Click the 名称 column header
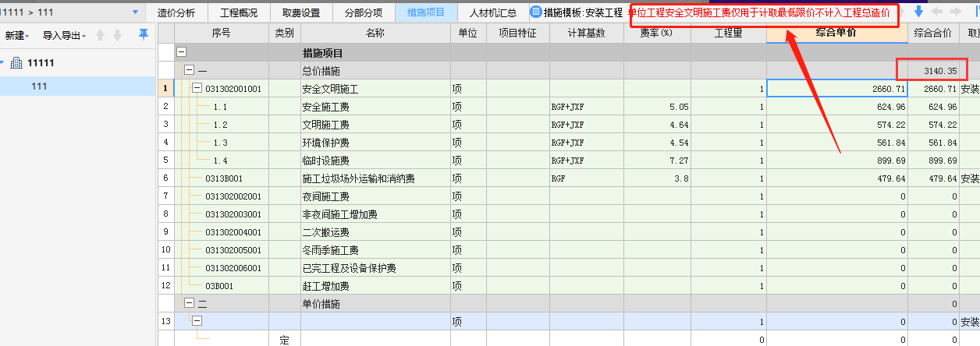The width and height of the screenshot is (980, 346). click(375, 33)
